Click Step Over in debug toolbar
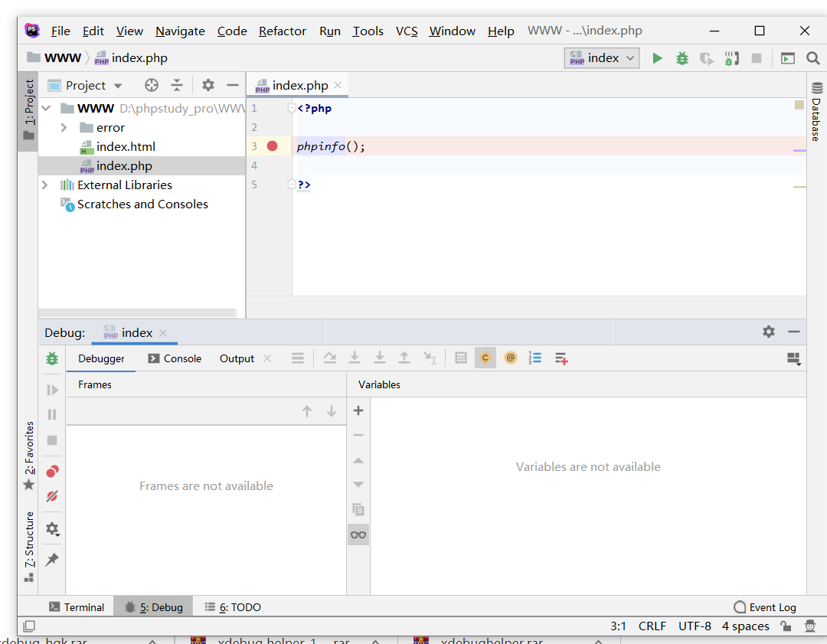Screen dimensions: 827x644 [x=329, y=358]
